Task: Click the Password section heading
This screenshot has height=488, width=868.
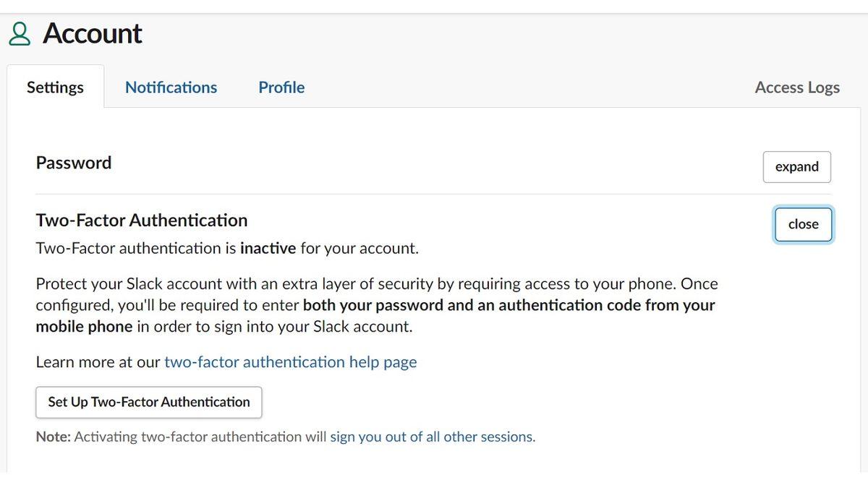Action: [x=74, y=163]
